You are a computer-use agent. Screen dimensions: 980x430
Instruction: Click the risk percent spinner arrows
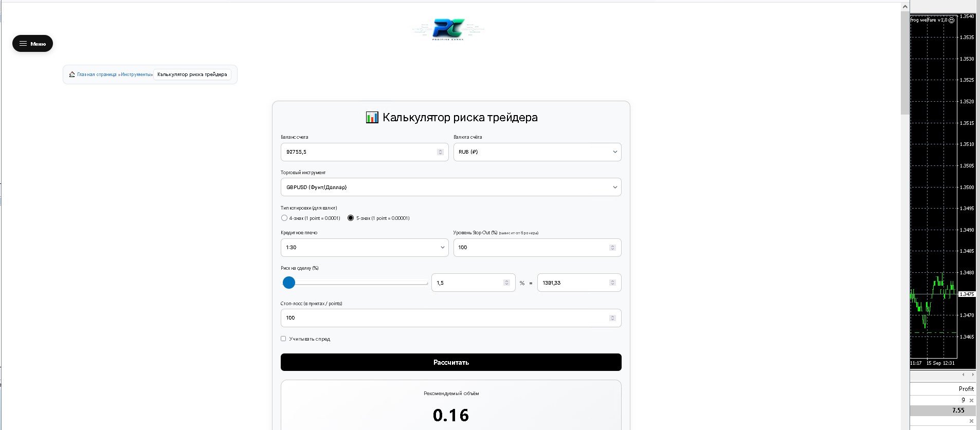click(x=506, y=283)
